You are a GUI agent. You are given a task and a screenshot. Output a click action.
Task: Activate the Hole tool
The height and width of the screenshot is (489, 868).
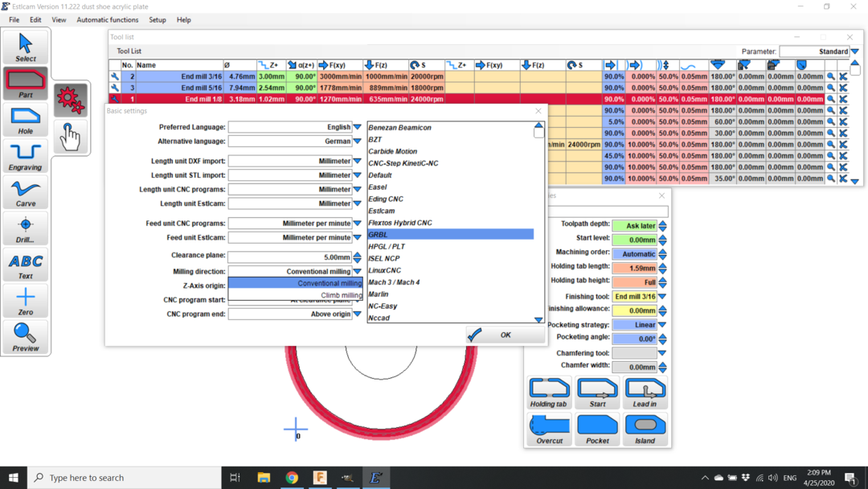pos(26,121)
